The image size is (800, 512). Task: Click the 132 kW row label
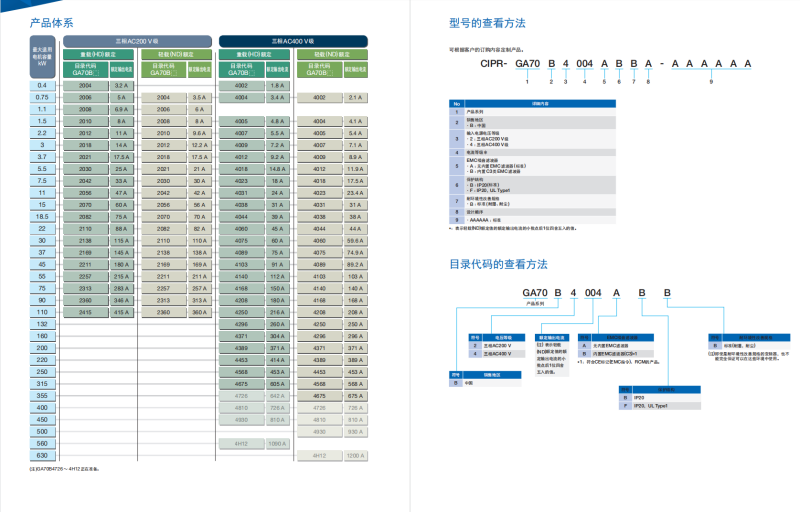[x=42, y=324]
